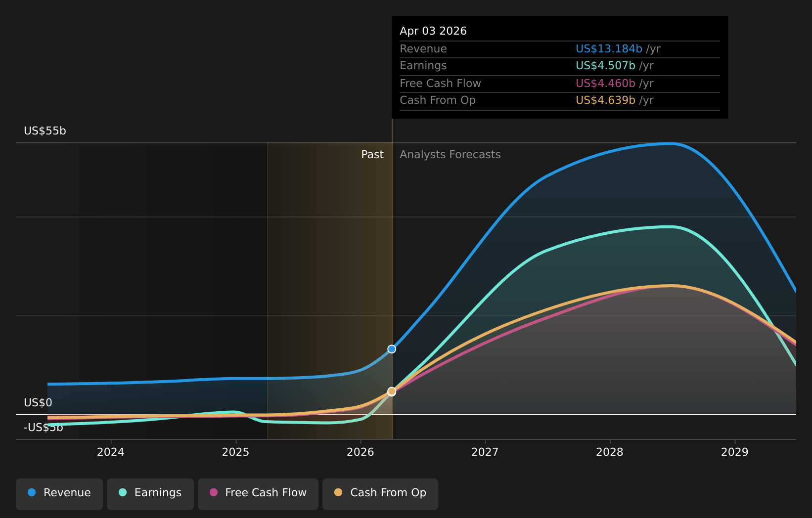Select the 2028 x-axis label
Viewport: 812px width, 518px height.
610,452
